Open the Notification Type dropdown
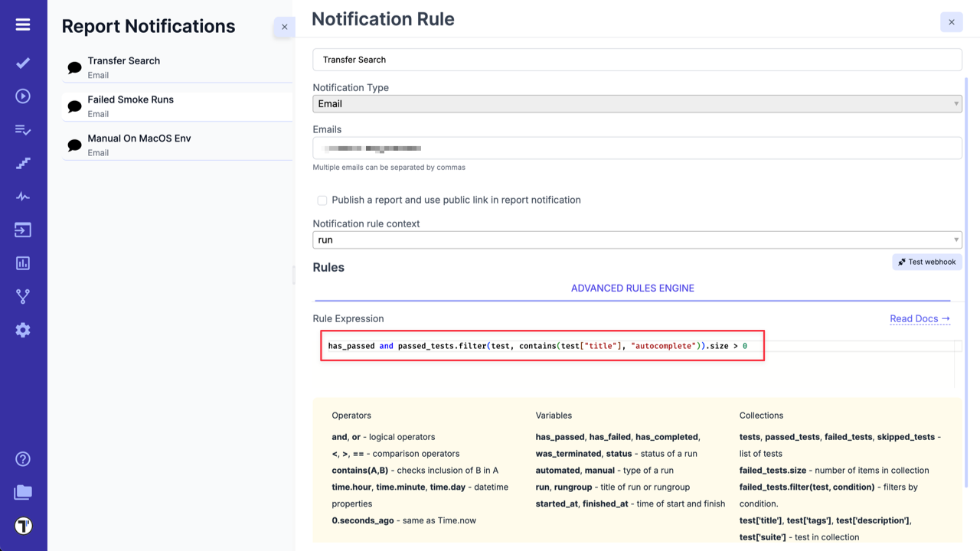The width and height of the screenshot is (980, 551). pos(637,103)
